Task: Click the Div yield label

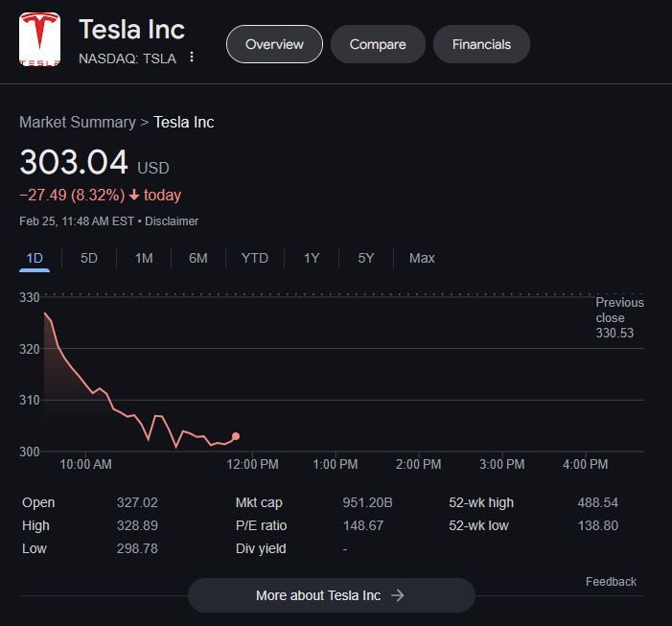Action: (x=261, y=548)
